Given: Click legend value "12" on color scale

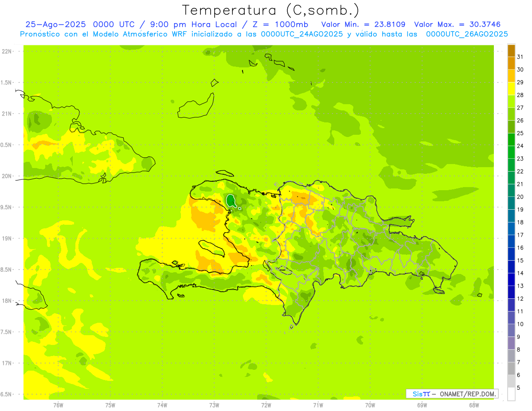Looking at the screenshot, I should pos(520,298).
